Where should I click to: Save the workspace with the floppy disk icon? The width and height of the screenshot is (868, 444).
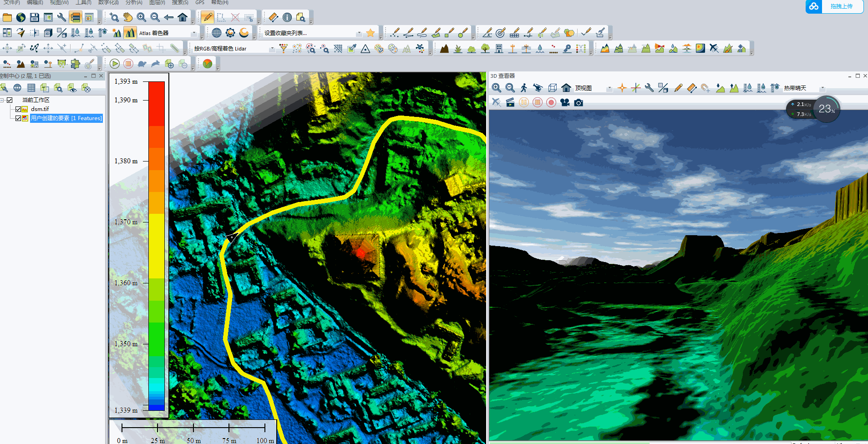pos(35,17)
